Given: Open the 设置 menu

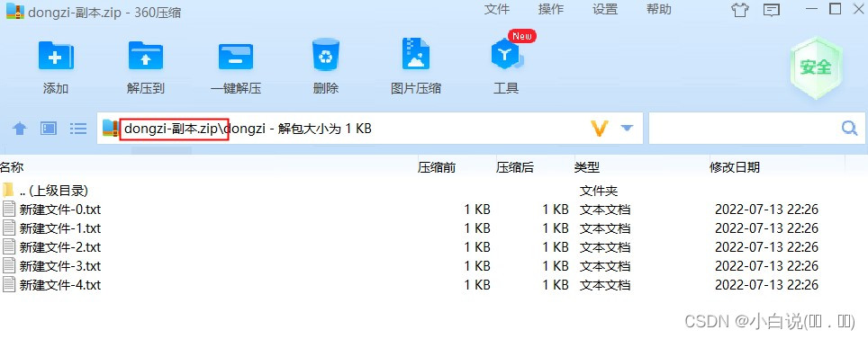Looking at the screenshot, I should click(605, 9).
